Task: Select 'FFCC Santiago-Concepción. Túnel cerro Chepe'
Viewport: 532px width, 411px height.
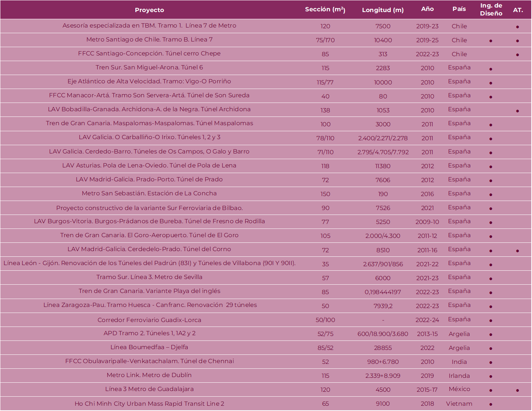Action: [x=149, y=54]
